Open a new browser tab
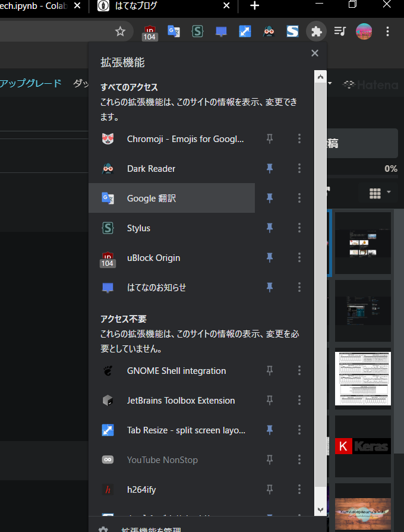The image size is (404, 532). tap(254, 6)
